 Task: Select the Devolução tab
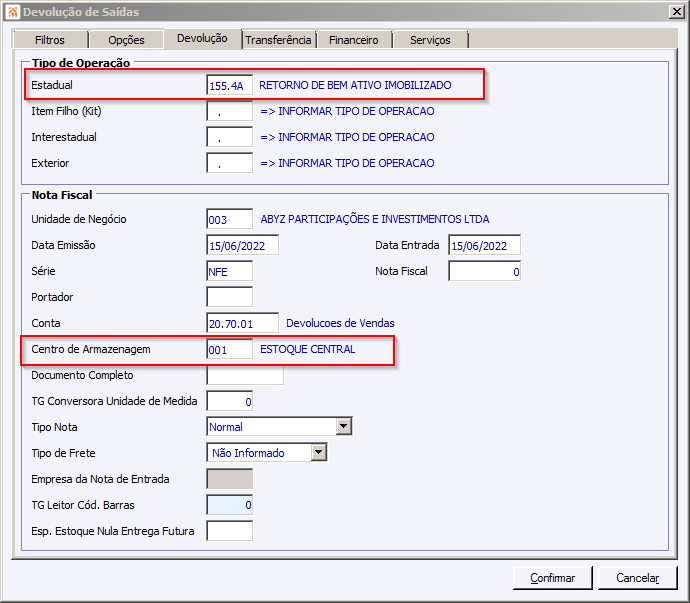pos(202,39)
